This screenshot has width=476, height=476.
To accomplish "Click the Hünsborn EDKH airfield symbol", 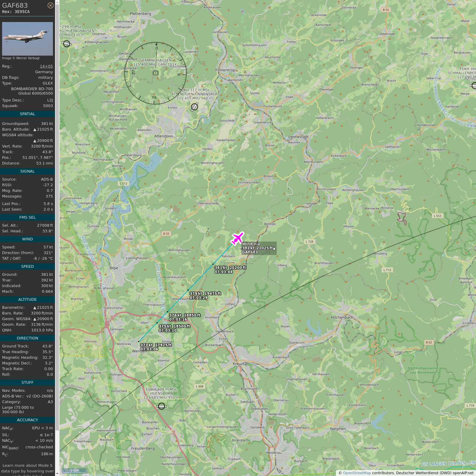I will (161, 406).
